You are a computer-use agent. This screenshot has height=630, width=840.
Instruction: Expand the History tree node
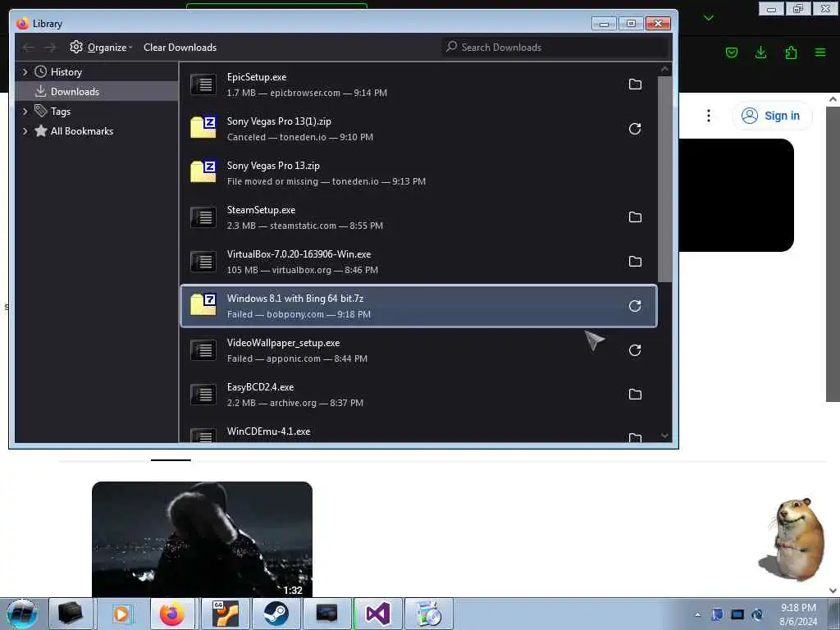pyautogui.click(x=25, y=72)
